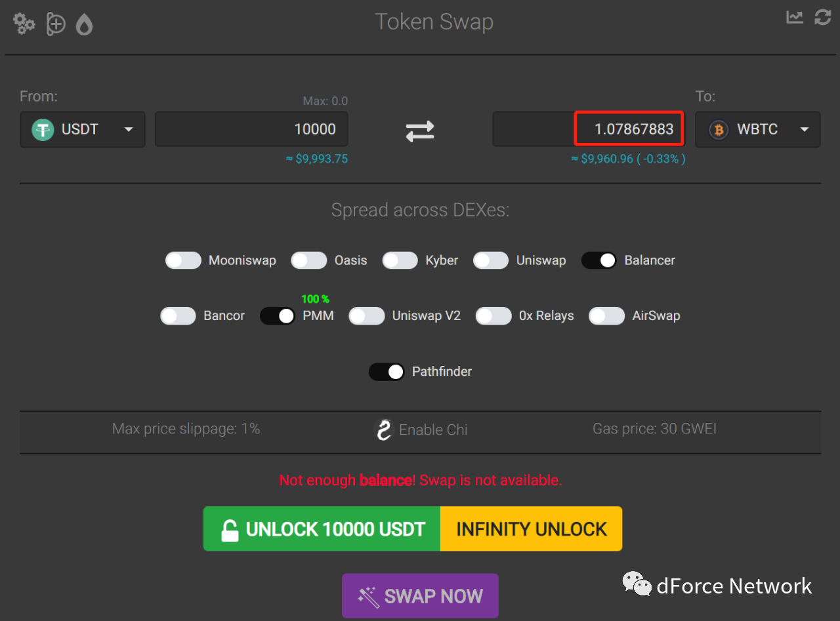
Task: Click the INFINITY UNLOCK button
Action: pos(532,529)
